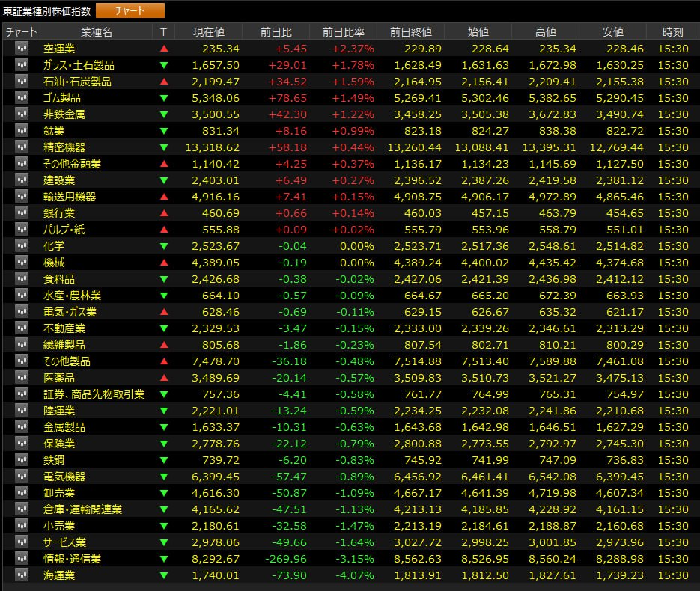Sort by 業種名 column header
This screenshot has height=591, width=700.
tap(97, 32)
